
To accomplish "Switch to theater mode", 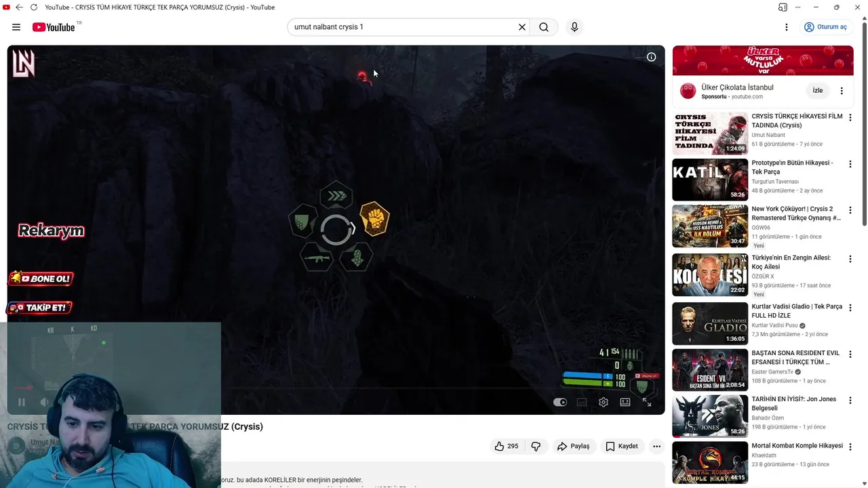I will (x=625, y=402).
